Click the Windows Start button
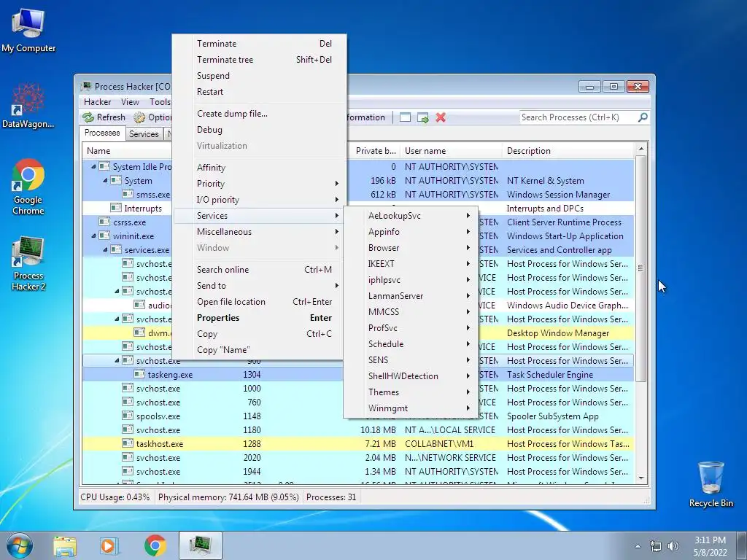 point(20,545)
